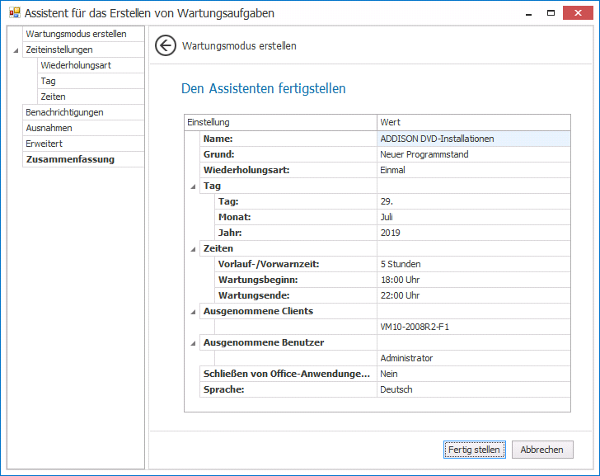Image resolution: width=600 pixels, height=476 pixels.
Task: Minimize the wizard window
Action: click(x=529, y=13)
